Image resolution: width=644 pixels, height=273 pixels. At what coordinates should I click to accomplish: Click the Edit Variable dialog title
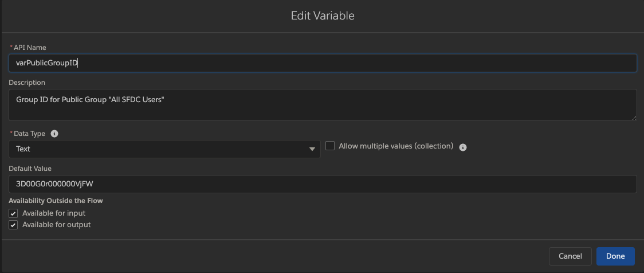[323, 15]
